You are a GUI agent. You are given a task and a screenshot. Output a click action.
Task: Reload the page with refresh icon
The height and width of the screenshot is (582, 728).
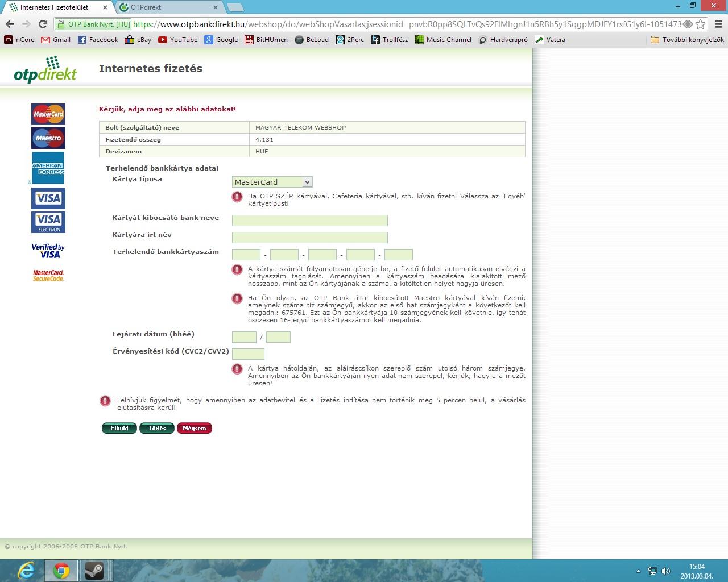[43, 24]
